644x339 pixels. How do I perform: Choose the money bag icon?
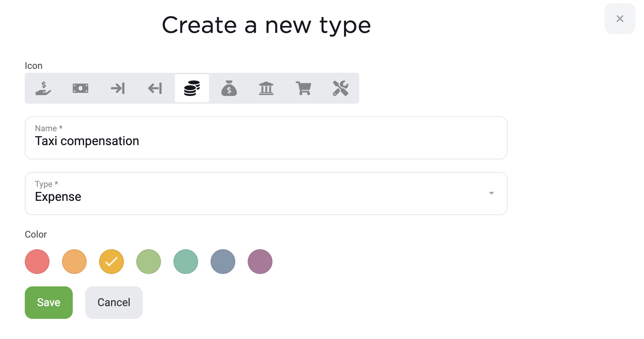(229, 88)
